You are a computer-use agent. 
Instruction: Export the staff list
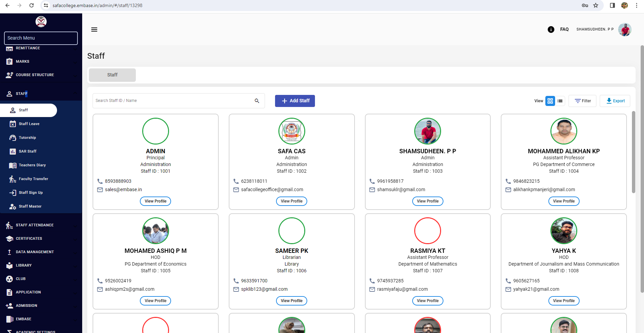point(615,101)
